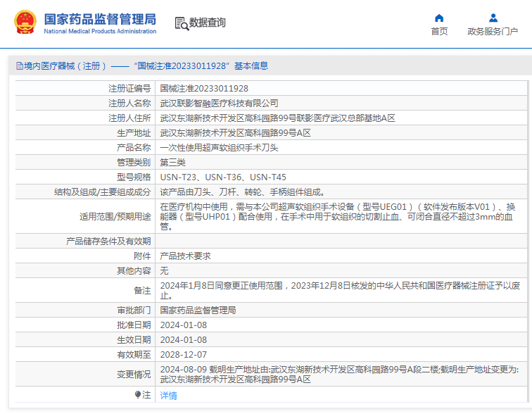Viewport: 532px width, 414px height.
Task: Click the 生产地址 label
Action: pyautogui.click(x=134, y=132)
